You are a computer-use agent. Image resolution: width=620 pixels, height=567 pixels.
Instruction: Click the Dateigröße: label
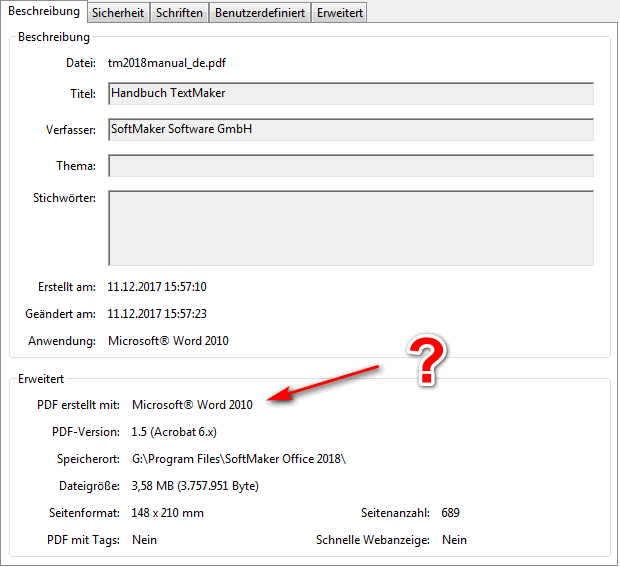coord(89,486)
